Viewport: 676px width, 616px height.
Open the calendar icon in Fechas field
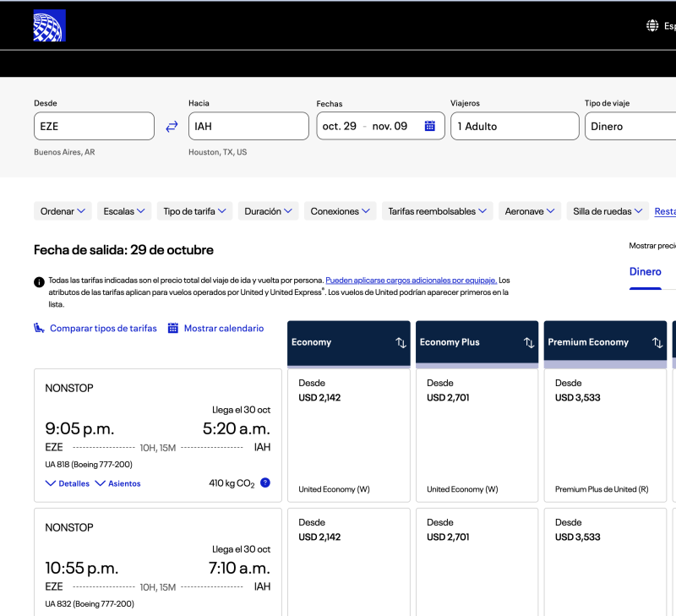point(429,126)
